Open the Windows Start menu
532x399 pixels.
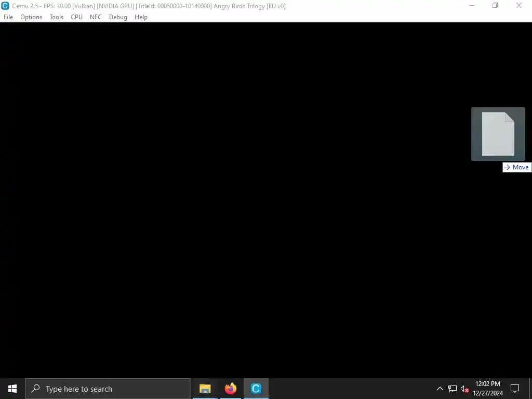(x=12, y=389)
